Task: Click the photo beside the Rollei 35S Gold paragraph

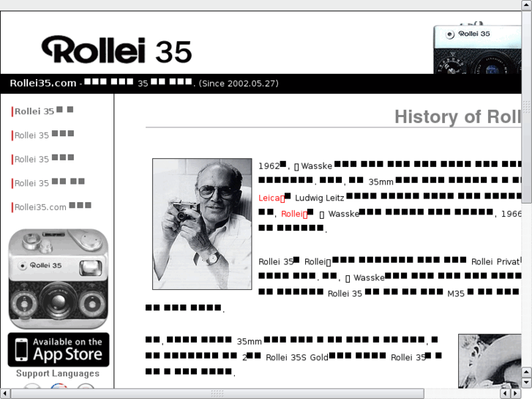Action: coord(490,361)
